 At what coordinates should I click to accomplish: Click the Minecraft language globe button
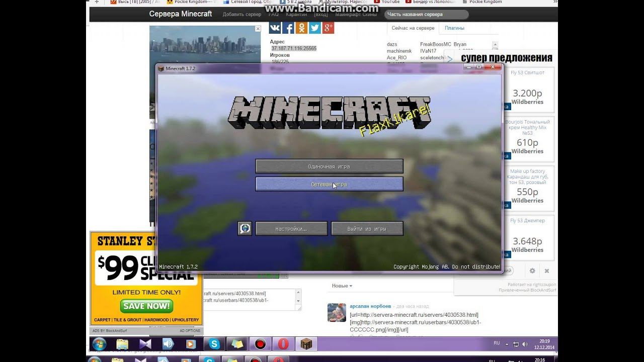pos(245,228)
